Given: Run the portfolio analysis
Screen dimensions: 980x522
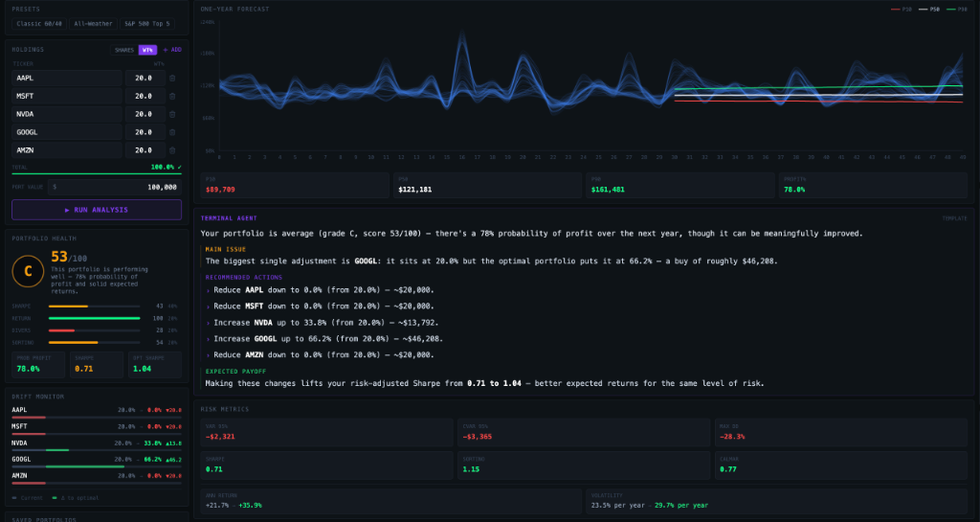Looking at the screenshot, I should point(97,210).
